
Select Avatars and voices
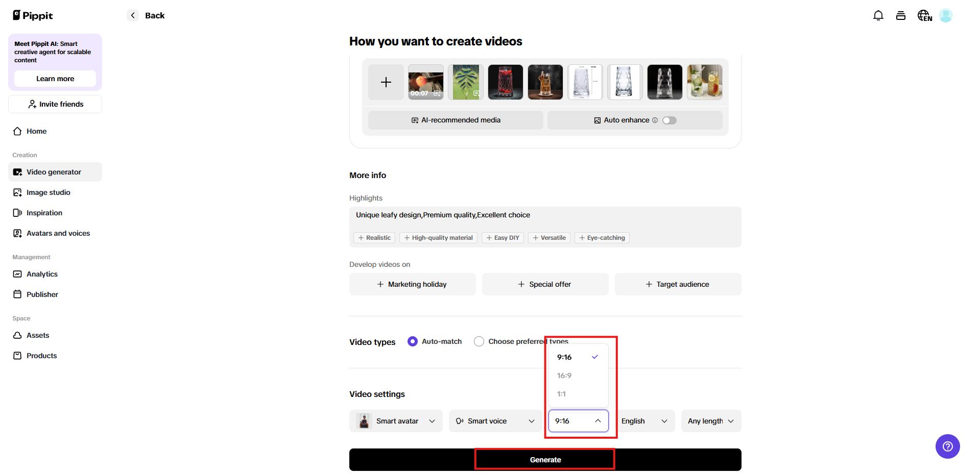click(58, 233)
